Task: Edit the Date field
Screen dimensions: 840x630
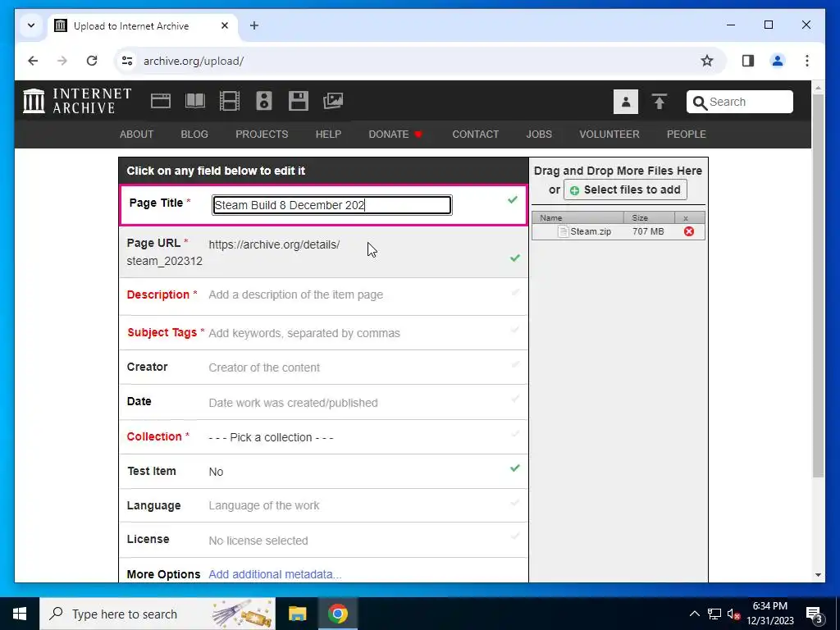Action: point(323,402)
